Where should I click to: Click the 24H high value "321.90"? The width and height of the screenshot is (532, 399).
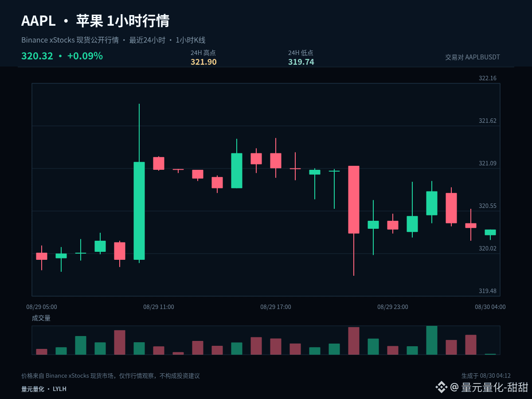tap(203, 62)
